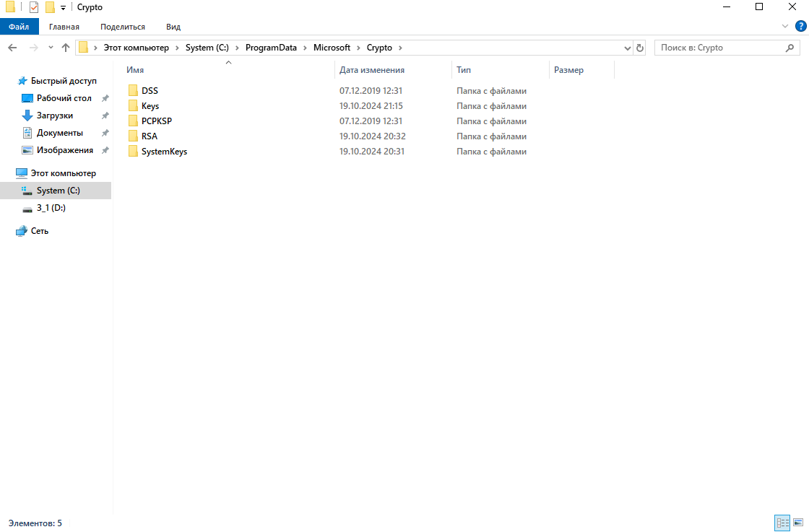Open the Properties quick access icon
The image size is (809, 532).
33,6
